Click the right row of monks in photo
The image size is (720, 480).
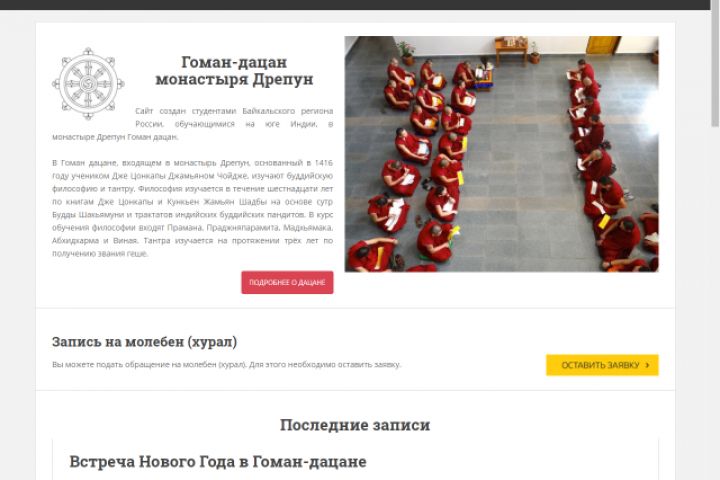click(x=608, y=165)
